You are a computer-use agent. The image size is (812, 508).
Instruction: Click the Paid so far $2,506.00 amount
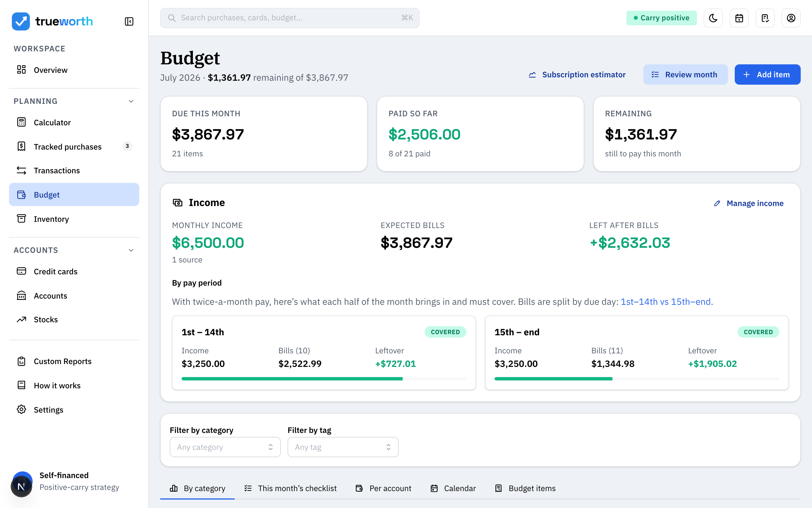click(x=424, y=134)
